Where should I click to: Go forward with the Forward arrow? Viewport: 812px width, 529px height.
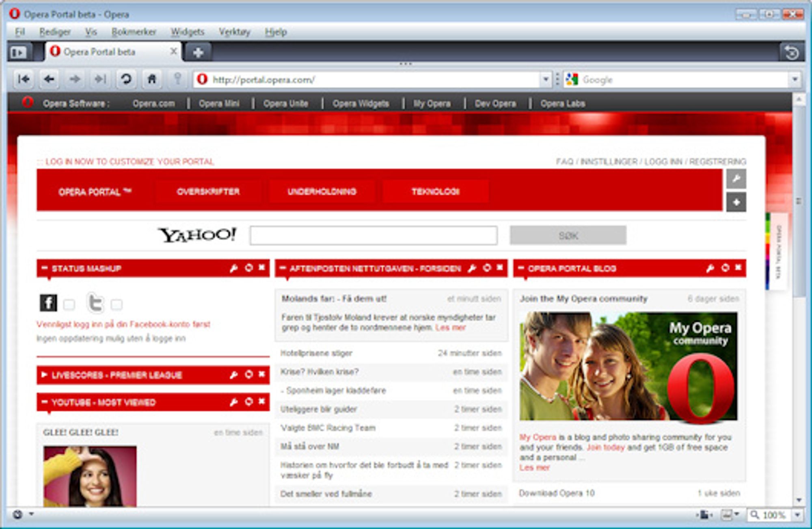click(x=75, y=79)
